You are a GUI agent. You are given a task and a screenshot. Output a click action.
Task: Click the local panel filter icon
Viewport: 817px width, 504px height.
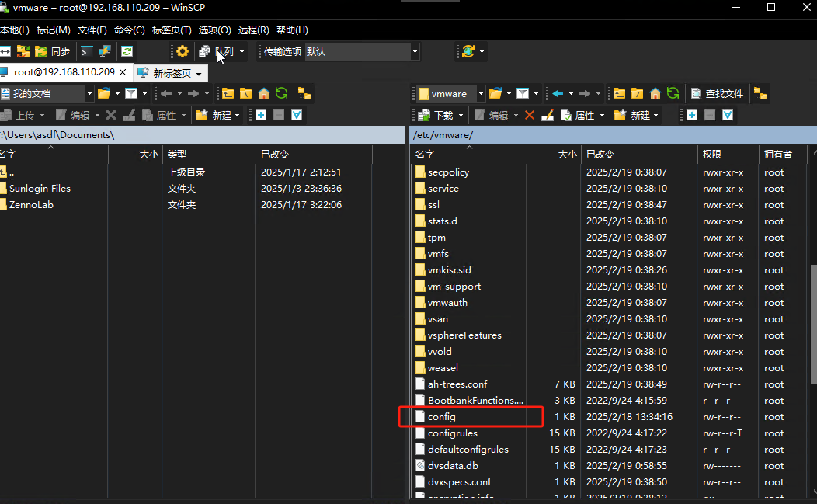point(131,93)
